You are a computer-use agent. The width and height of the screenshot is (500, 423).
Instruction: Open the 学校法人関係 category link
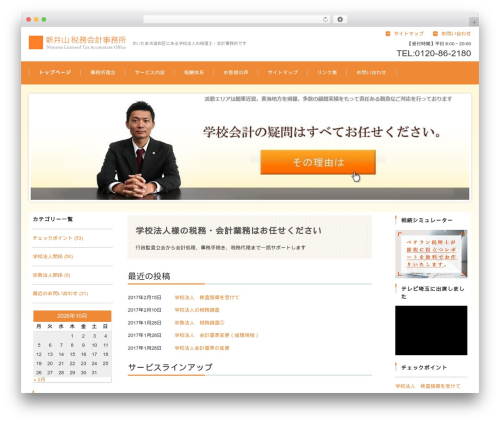[53, 256]
